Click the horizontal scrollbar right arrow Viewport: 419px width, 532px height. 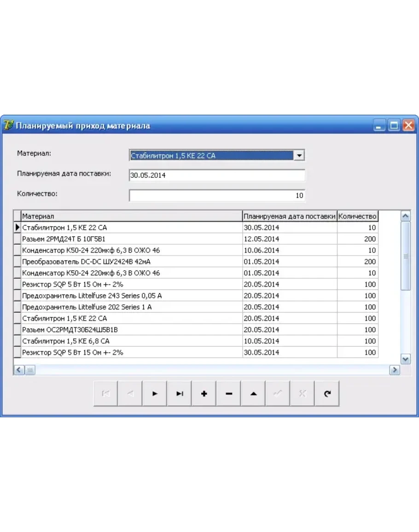click(394, 370)
